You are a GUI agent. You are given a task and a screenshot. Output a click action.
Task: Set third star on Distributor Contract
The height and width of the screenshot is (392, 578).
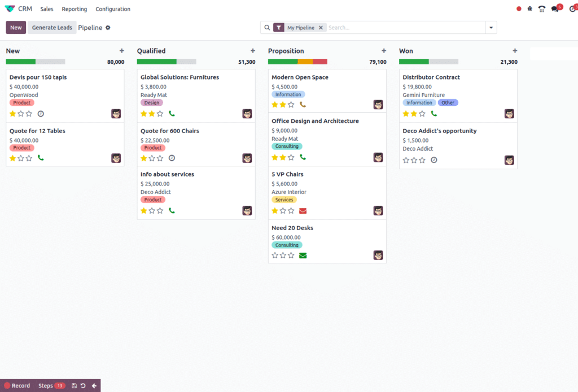pyautogui.click(x=422, y=113)
